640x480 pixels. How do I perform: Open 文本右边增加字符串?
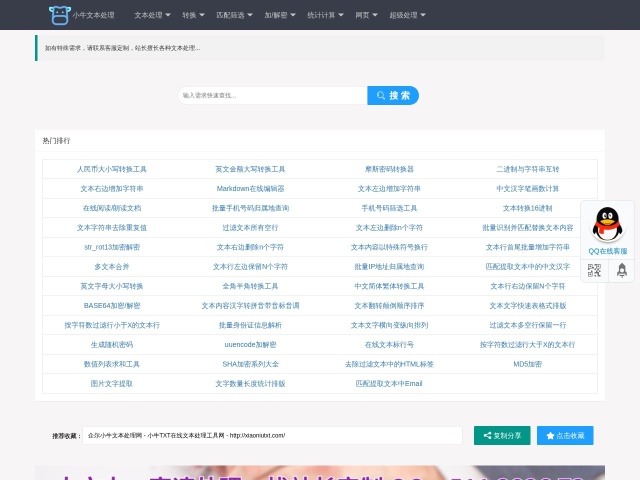pos(112,189)
